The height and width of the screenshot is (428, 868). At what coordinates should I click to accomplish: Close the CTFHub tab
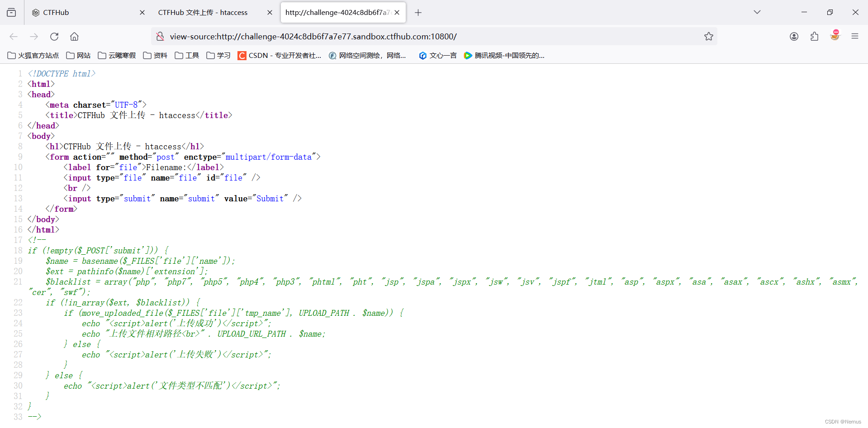142,13
